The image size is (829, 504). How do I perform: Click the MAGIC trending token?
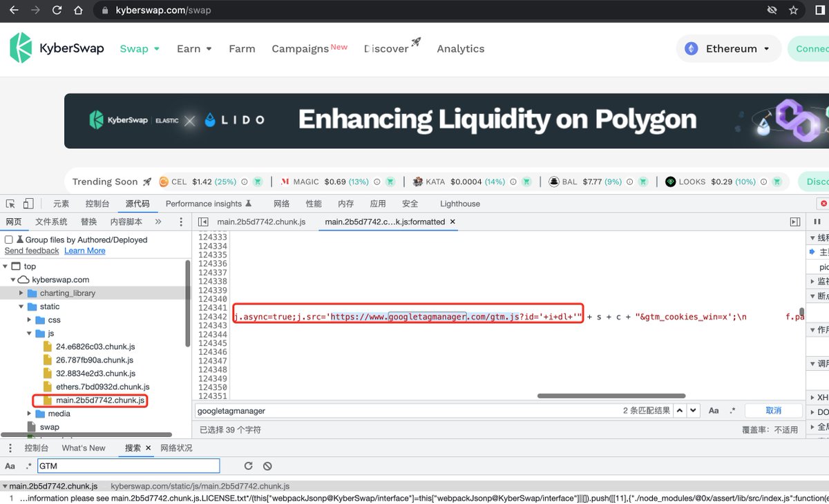coord(325,182)
